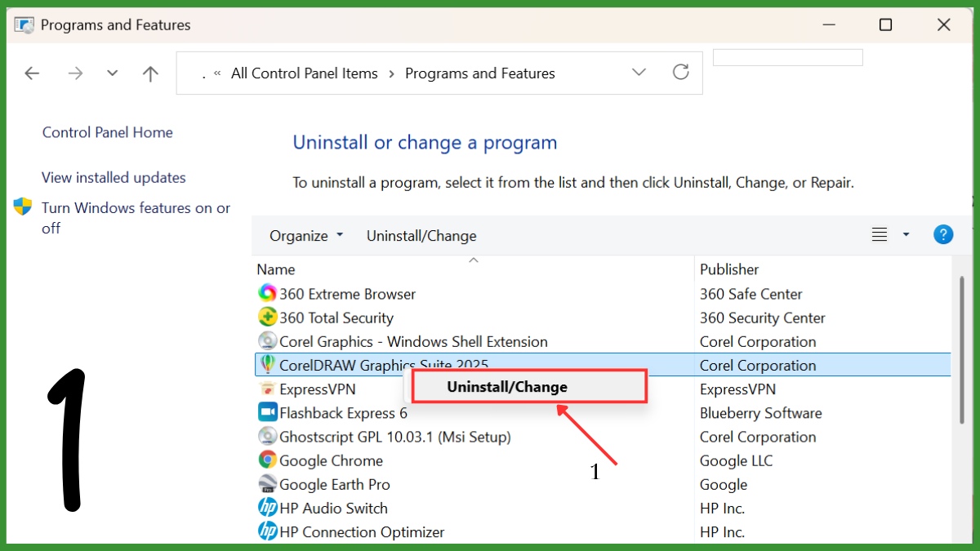Viewport: 980px width, 551px height.
Task: Open the view options dropdown arrow
Action: (x=906, y=235)
